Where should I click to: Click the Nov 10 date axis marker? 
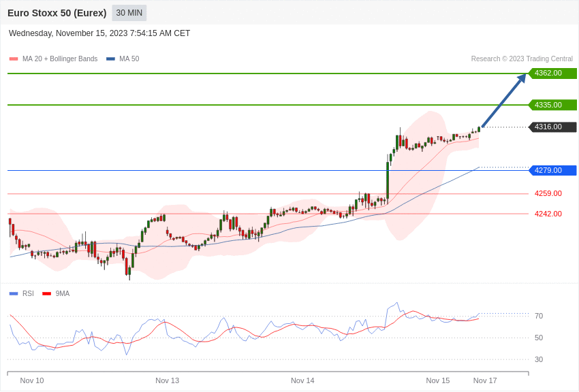tap(32, 380)
